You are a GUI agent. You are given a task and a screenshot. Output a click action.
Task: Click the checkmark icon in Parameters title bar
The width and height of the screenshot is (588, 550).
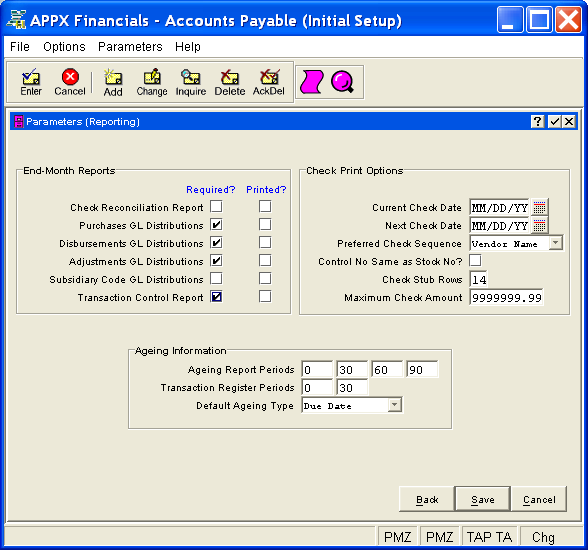(x=554, y=121)
